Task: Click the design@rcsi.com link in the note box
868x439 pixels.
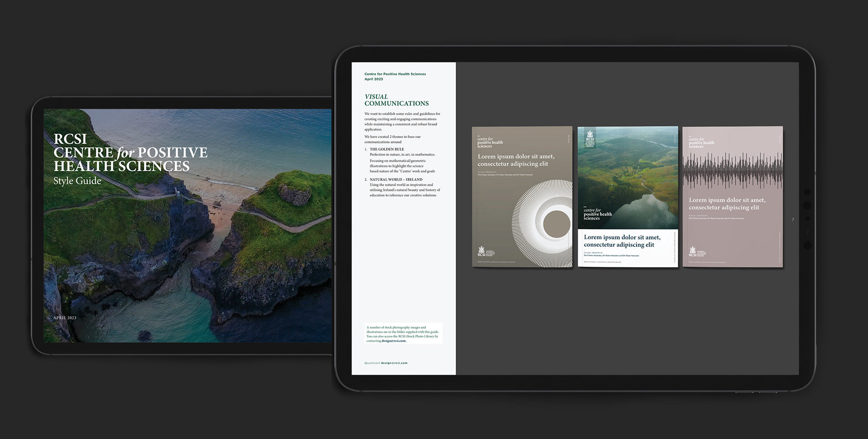Action: point(393,341)
